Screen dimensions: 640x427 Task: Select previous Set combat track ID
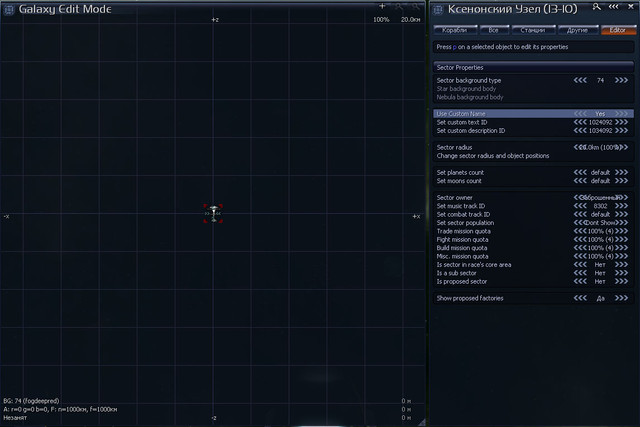pos(580,214)
